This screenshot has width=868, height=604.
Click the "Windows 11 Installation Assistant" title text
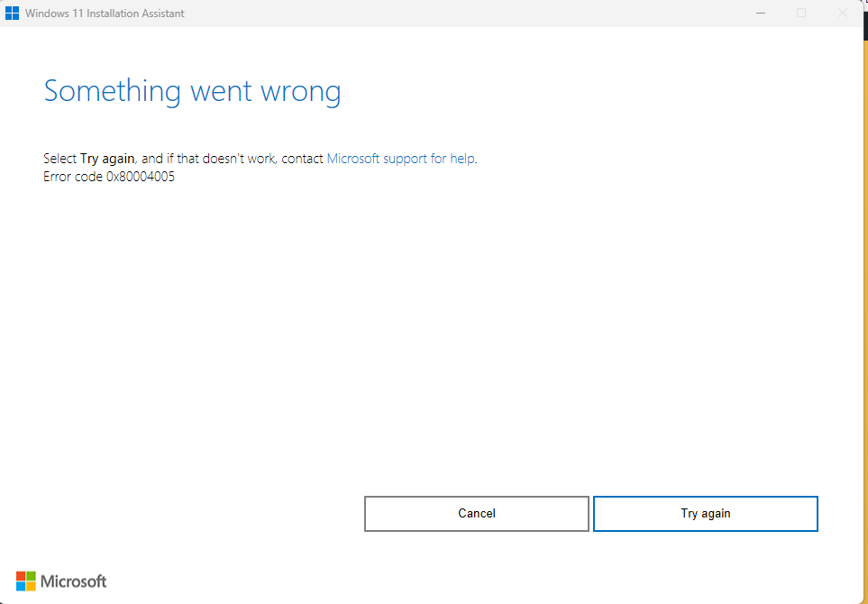pos(105,14)
